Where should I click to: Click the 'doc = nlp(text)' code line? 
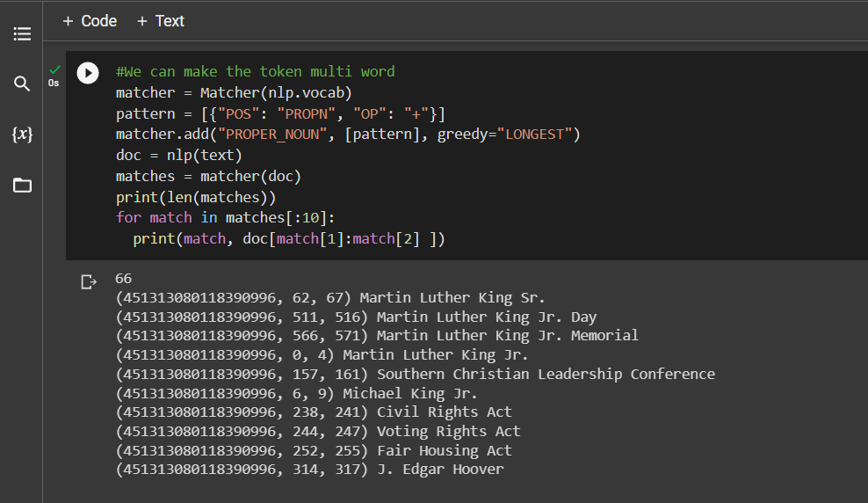[179, 155]
